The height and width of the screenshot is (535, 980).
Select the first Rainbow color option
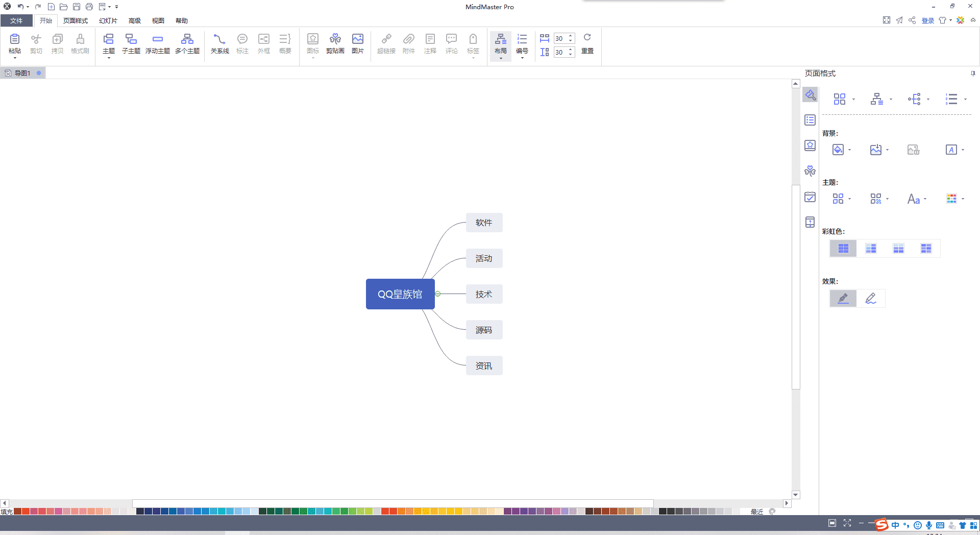[843, 249]
